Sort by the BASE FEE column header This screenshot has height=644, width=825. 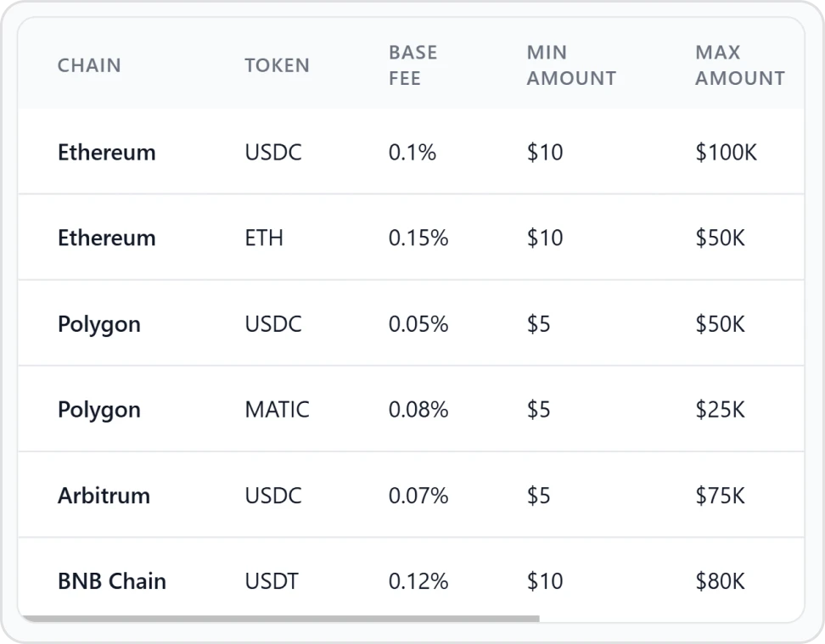(412, 65)
